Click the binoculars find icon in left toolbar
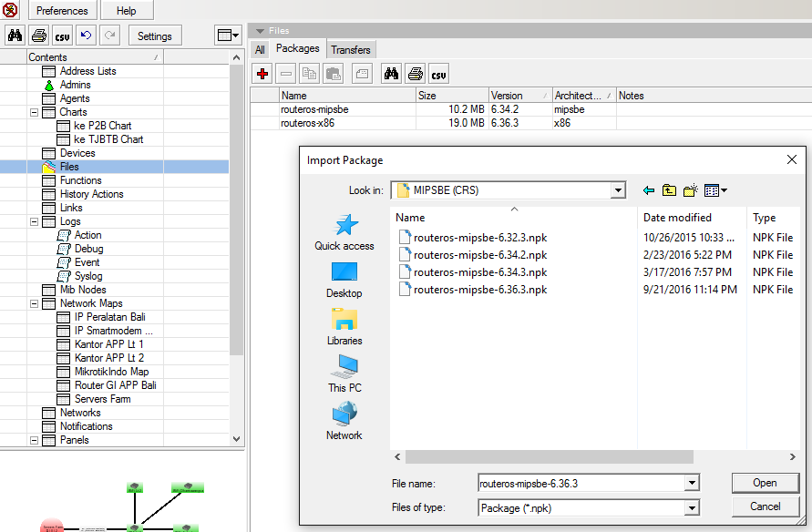812x532 pixels. [x=15, y=36]
